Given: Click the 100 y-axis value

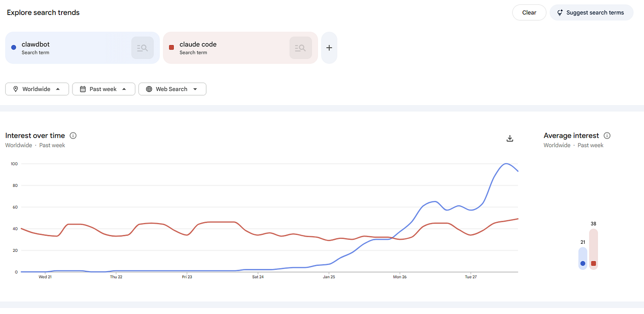Looking at the screenshot, I should (14, 164).
